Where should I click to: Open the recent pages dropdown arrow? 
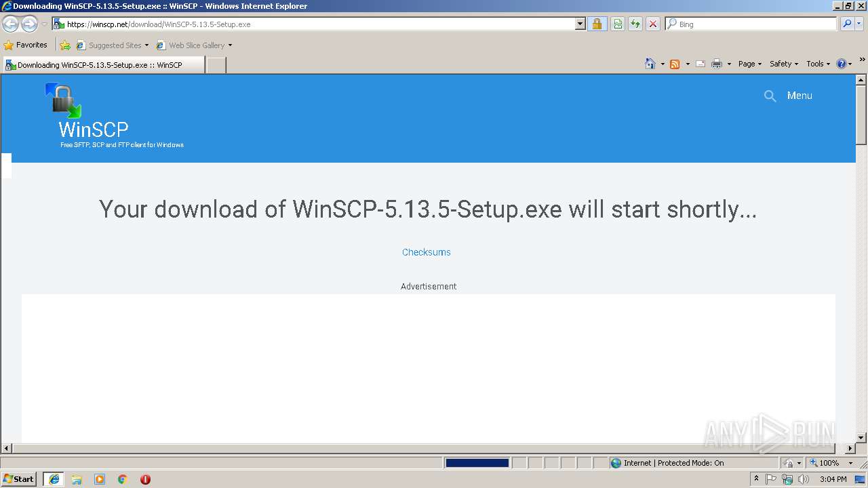coord(44,24)
